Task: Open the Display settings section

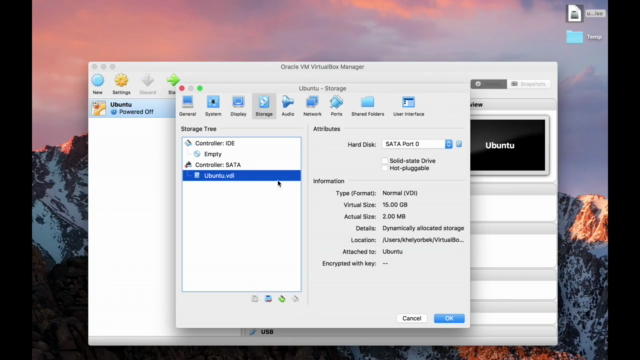Action: pyautogui.click(x=238, y=106)
